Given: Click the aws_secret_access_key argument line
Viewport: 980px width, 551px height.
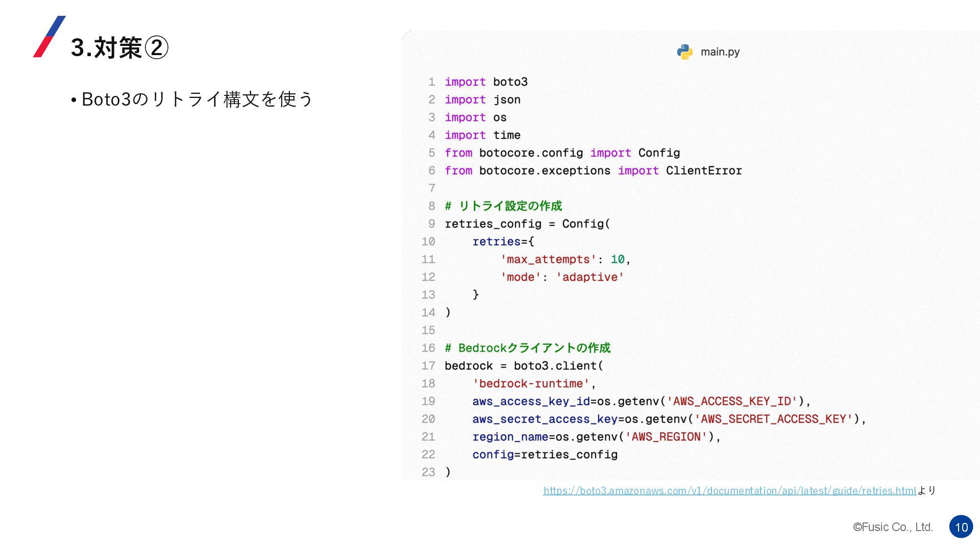Looking at the screenshot, I should pos(669,419).
